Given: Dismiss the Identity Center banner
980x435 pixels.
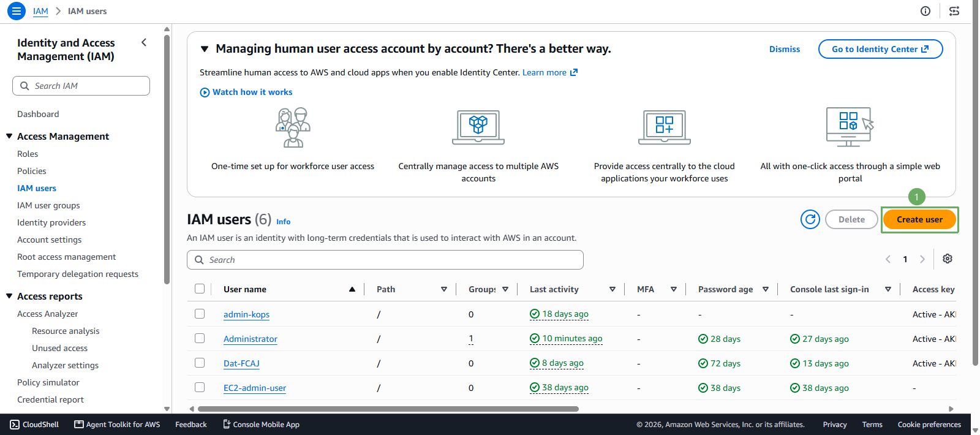Looking at the screenshot, I should coord(785,49).
